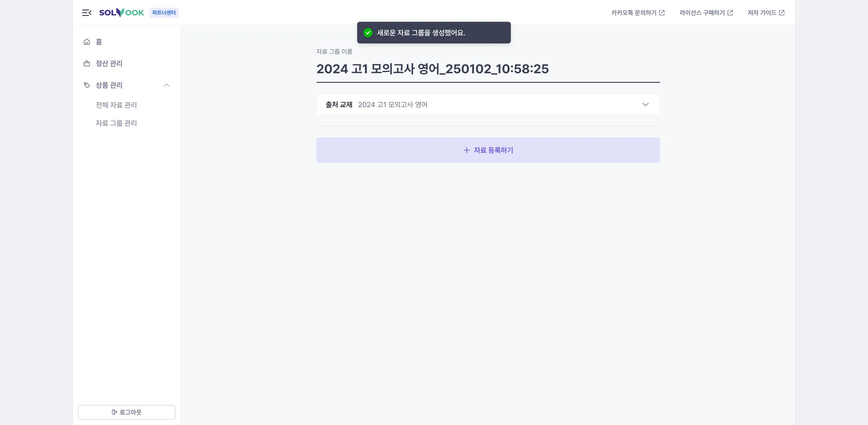Screen dimensions: 868x425
Task: Collapse the 상품 관리 menu chevron
Action: point(167,85)
